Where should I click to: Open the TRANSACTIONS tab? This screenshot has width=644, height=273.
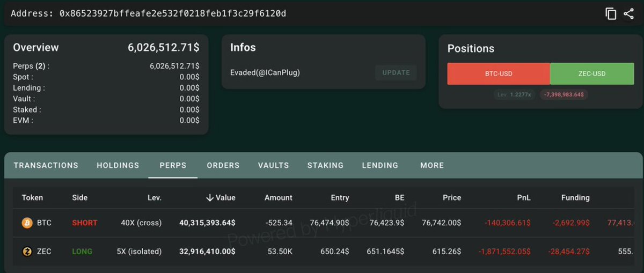[46, 165]
